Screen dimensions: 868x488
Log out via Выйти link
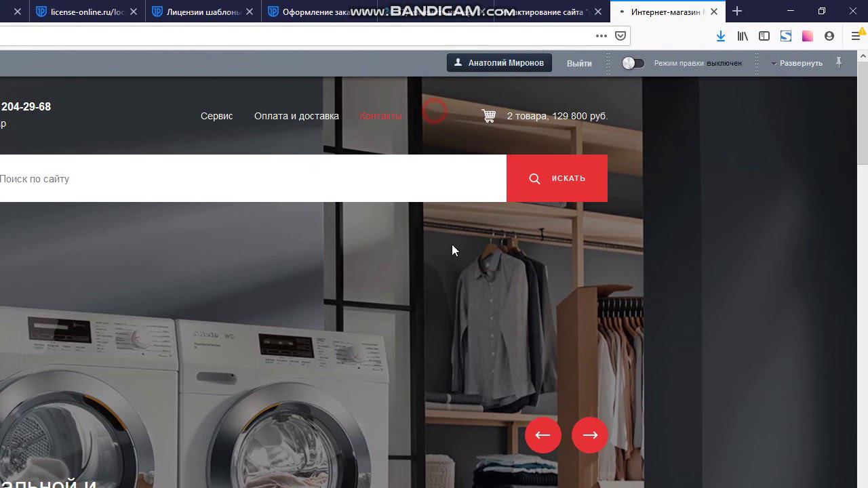click(x=579, y=63)
